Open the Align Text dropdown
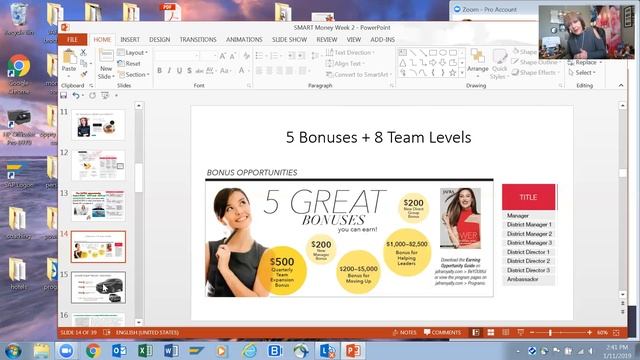This screenshot has width=640, height=360. click(345, 64)
